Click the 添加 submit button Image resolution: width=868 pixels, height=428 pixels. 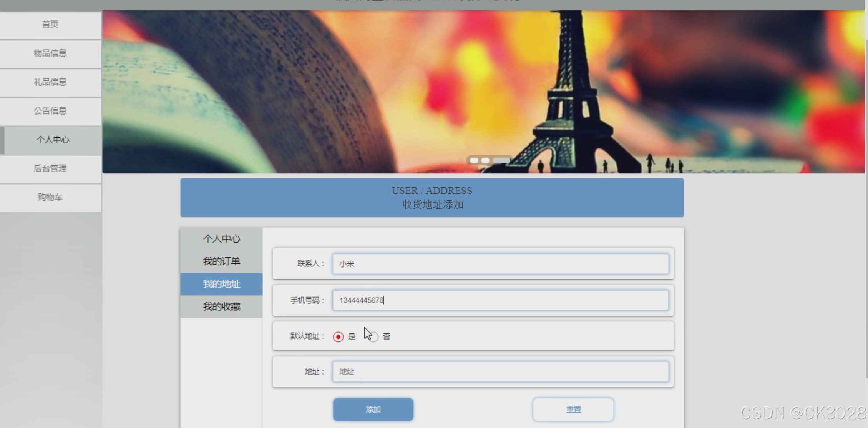coord(373,410)
